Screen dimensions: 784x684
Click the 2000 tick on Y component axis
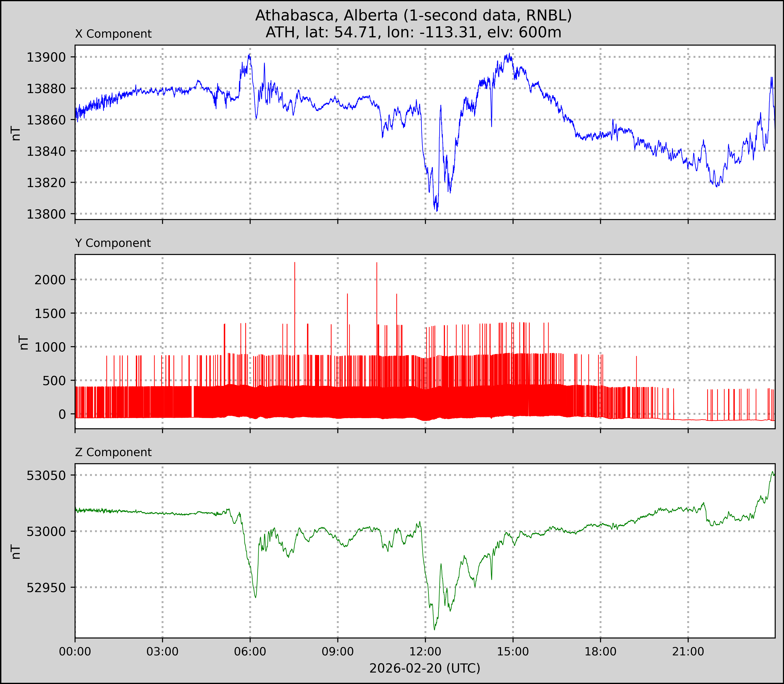tap(50, 280)
